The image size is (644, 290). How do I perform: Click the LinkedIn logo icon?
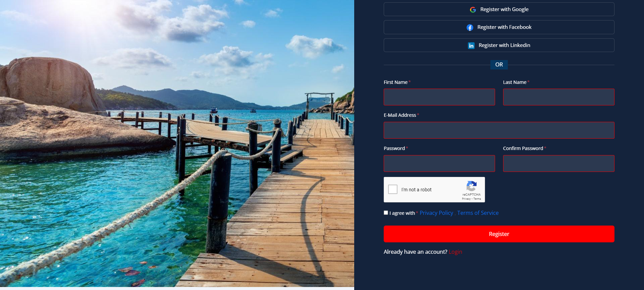471,46
